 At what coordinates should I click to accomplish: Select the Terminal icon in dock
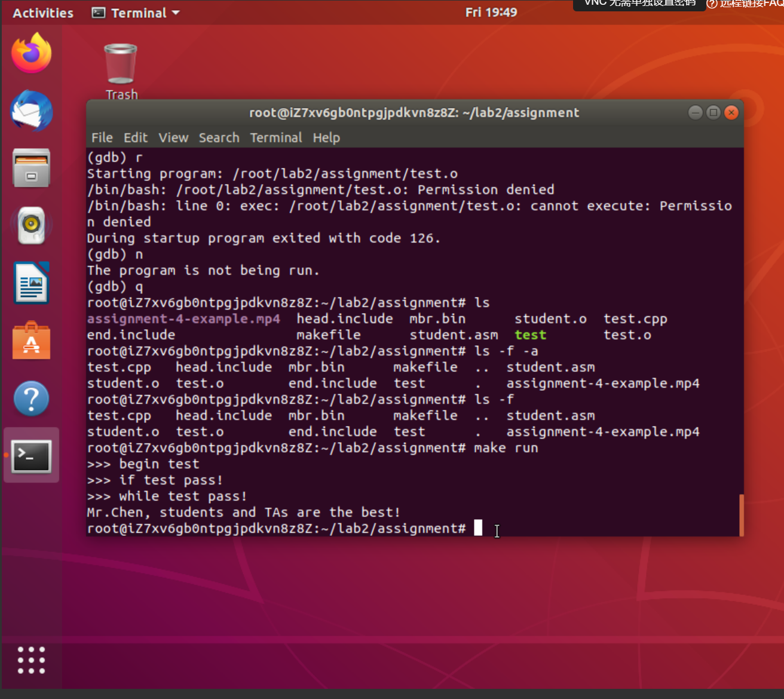pyautogui.click(x=31, y=456)
